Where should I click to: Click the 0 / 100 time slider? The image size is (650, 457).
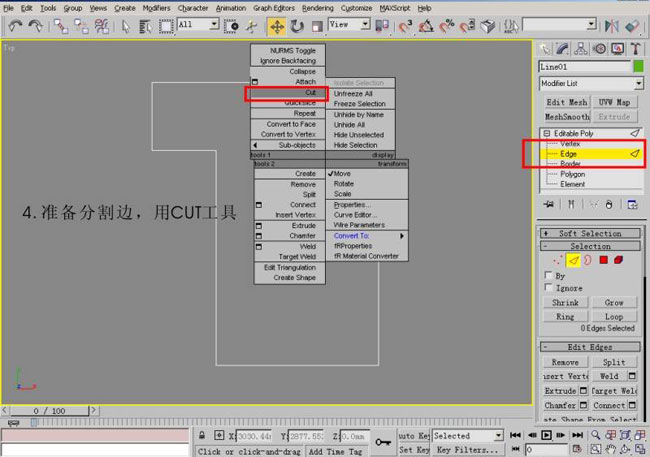[49, 411]
